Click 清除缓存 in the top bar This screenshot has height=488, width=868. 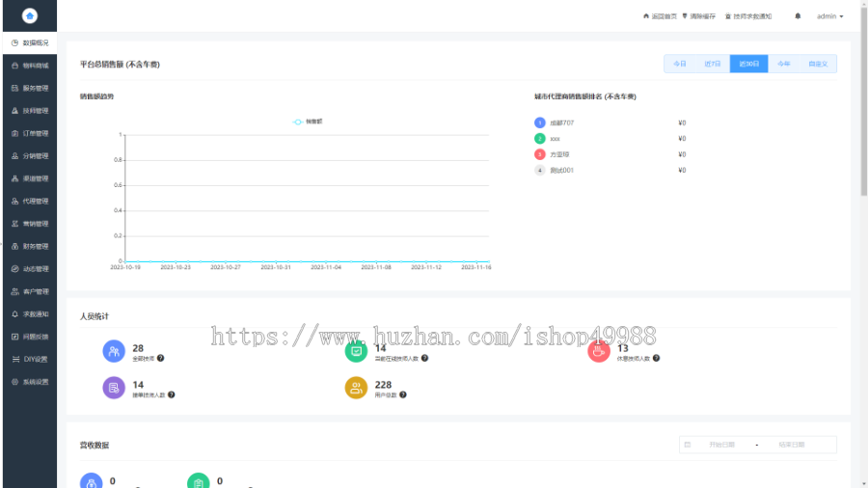pos(699,16)
